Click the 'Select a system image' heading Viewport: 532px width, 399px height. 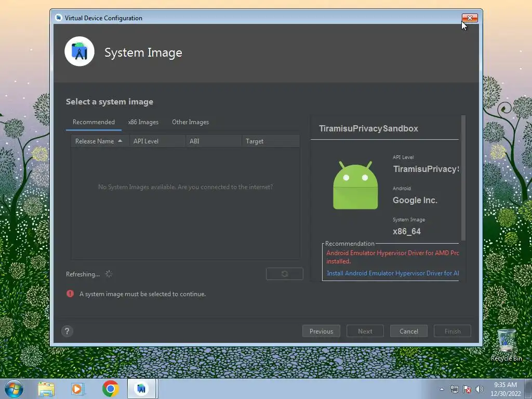(110, 102)
